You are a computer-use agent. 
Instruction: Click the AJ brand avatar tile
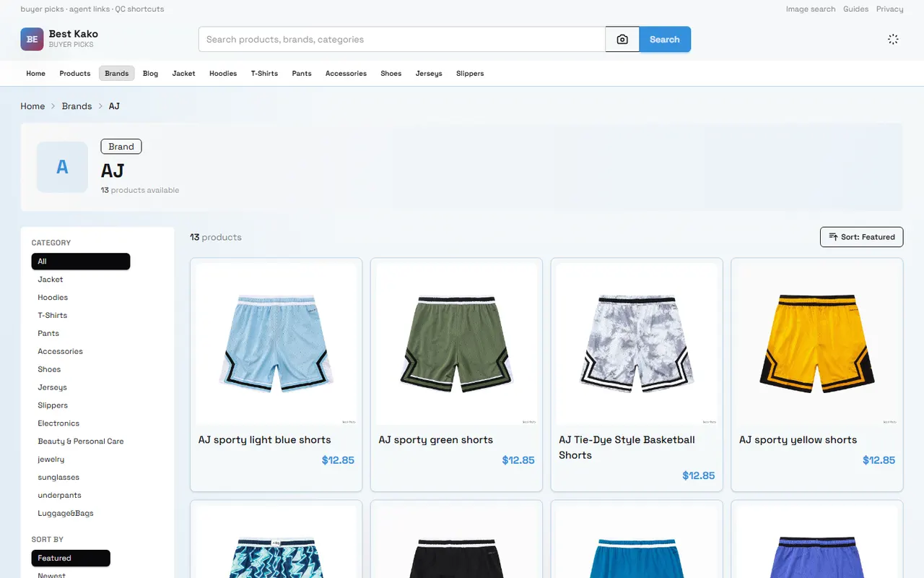[x=62, y=167]
